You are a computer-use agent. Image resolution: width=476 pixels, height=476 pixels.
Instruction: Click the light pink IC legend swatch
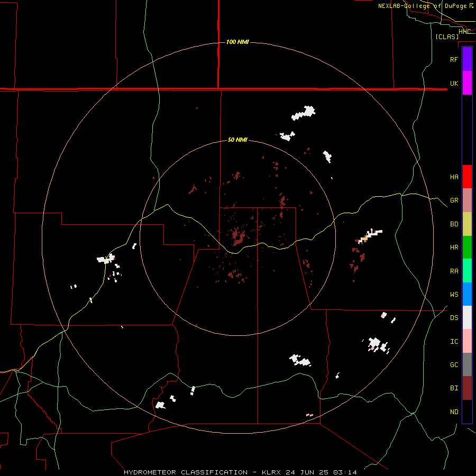click(467, 341)
